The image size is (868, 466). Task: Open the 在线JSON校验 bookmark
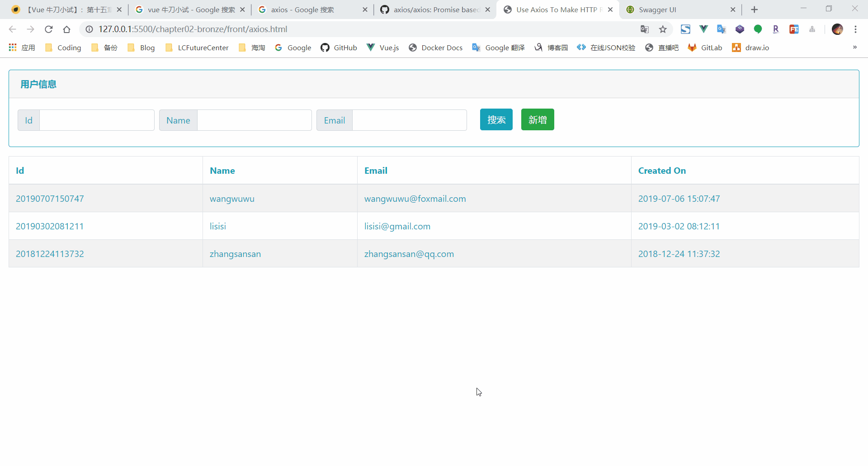pos(606,48)
